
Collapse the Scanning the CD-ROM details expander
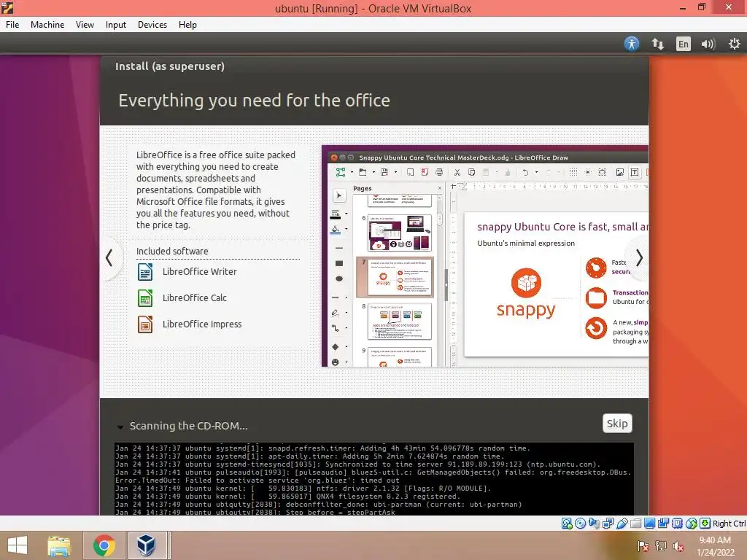120,427
